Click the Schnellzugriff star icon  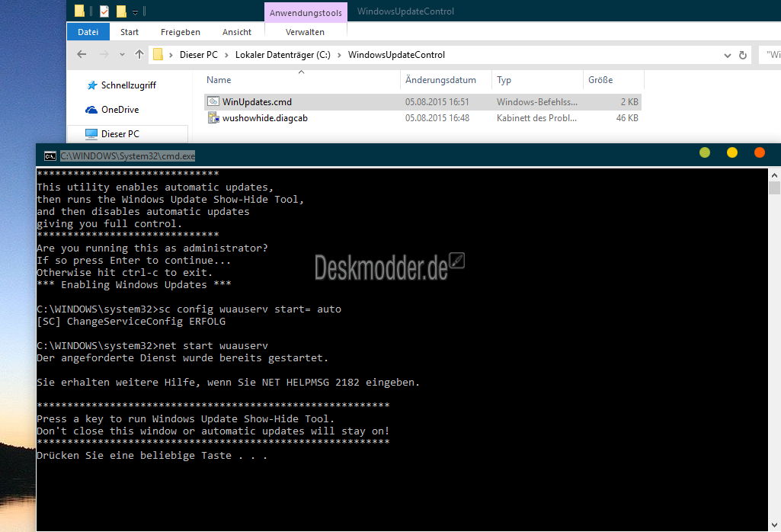[91, 85]
